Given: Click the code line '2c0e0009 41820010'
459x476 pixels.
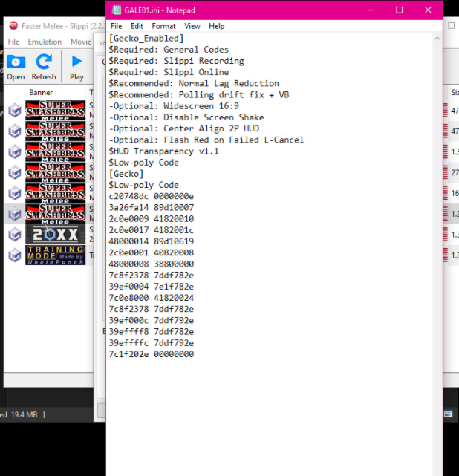Looking at the screenshot, I should (x=152, y=219).
